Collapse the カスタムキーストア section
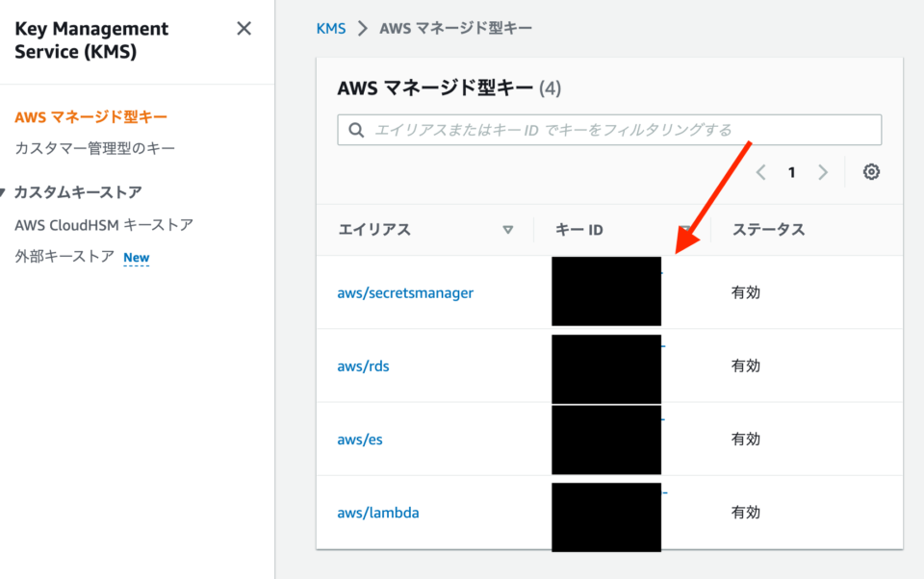This screenshot has height=579, width=924. (7, 192)
